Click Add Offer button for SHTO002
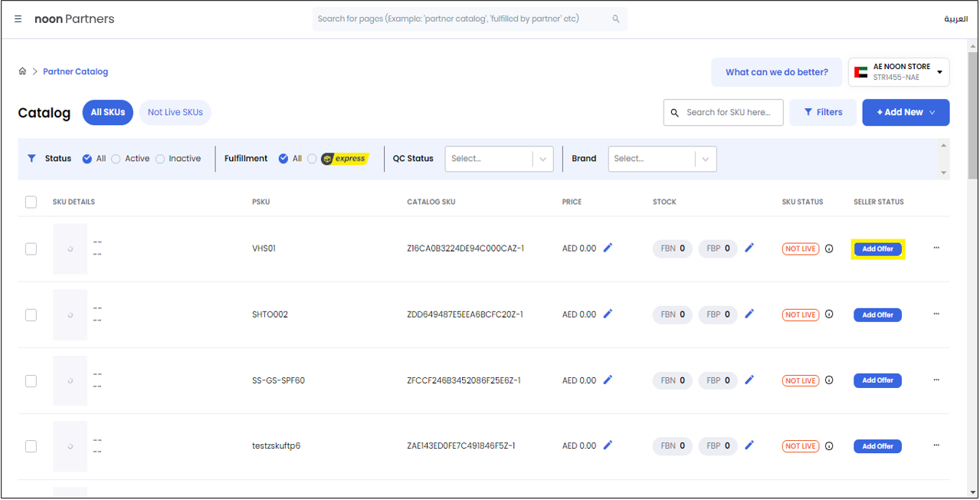Image resolution: width=980 pixels, height=500 pixels. click(877, 314)
